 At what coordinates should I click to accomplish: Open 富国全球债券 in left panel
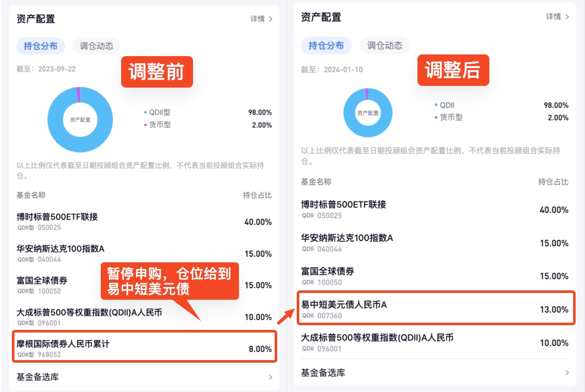(x=145, y=285)
